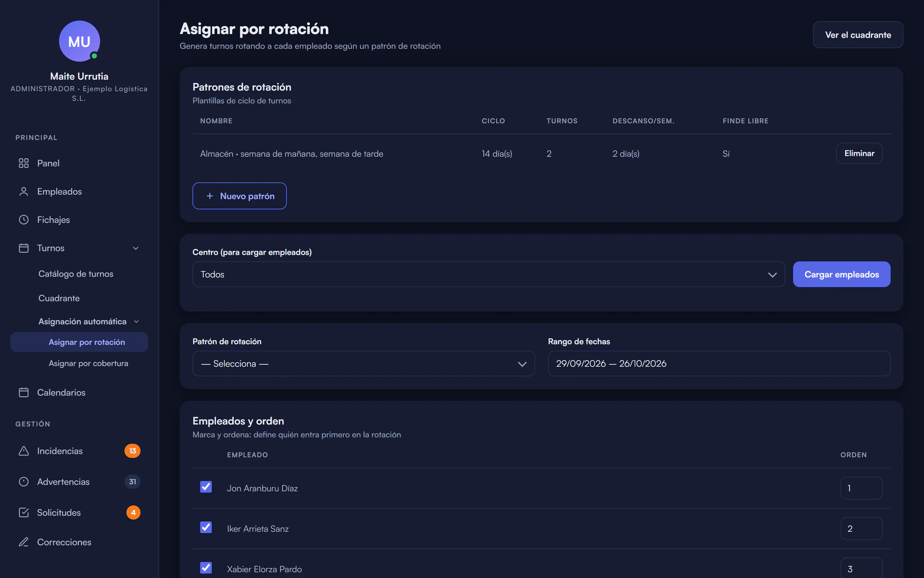
Task: Click the Panel grid icon
Action: pos(24,163)
